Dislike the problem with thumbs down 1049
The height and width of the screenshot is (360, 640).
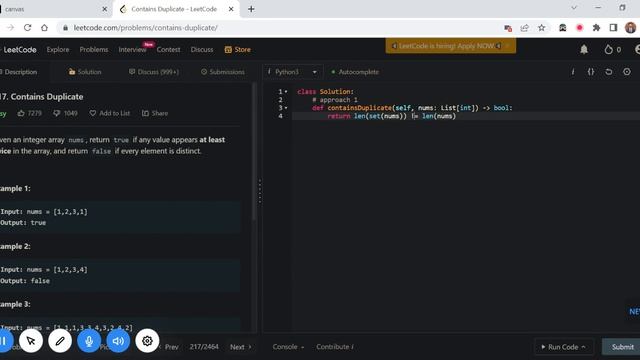65,113
